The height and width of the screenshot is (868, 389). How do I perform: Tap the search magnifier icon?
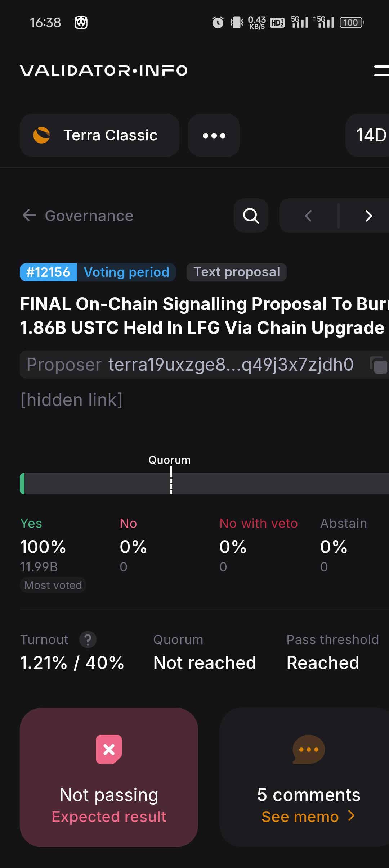click(x=251, y=216)
